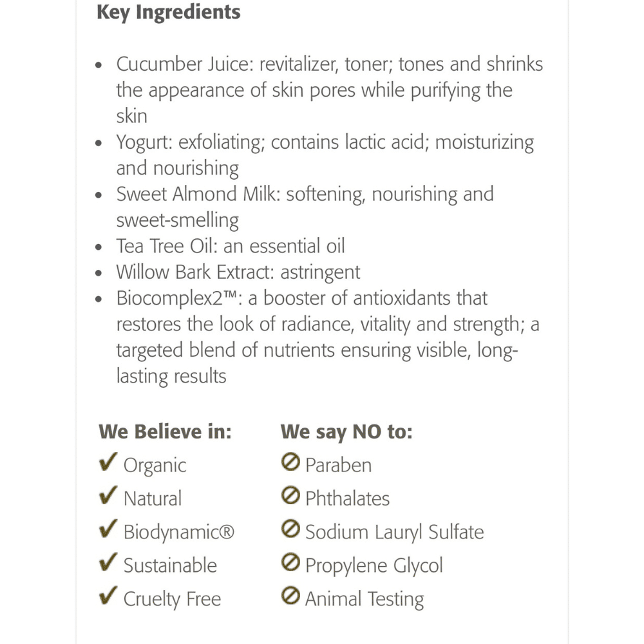
Task: Click the checkmark next to Biodynamic
Action: click(x=108, y=529)
